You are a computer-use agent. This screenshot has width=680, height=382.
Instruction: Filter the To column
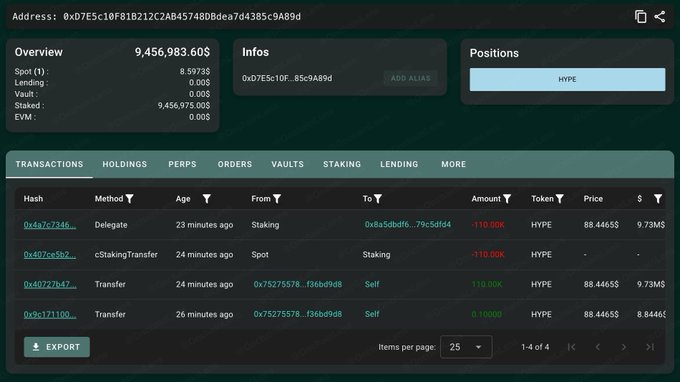(x=378, y=199)
